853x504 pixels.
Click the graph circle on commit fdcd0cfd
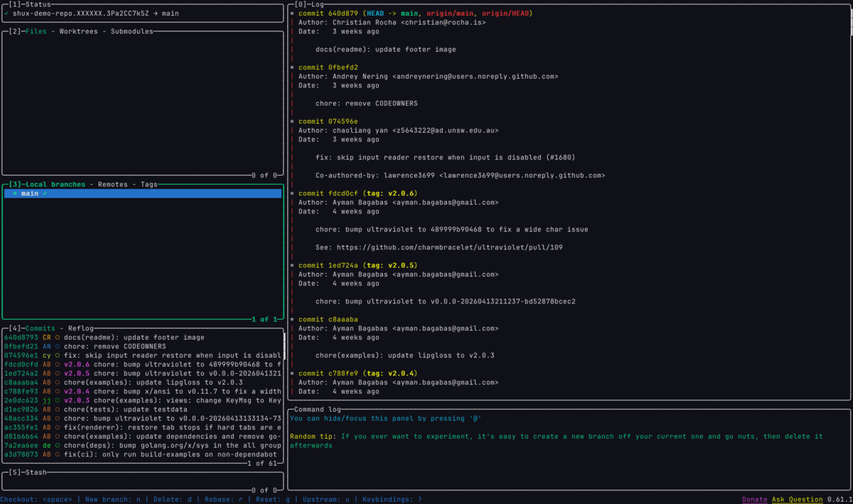(58, 364)
